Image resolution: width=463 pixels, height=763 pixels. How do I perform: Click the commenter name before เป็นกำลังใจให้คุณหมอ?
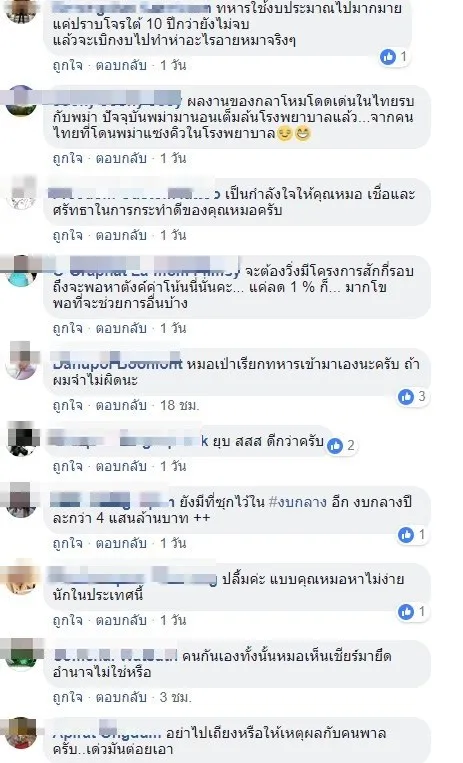(x=136, y=194)
